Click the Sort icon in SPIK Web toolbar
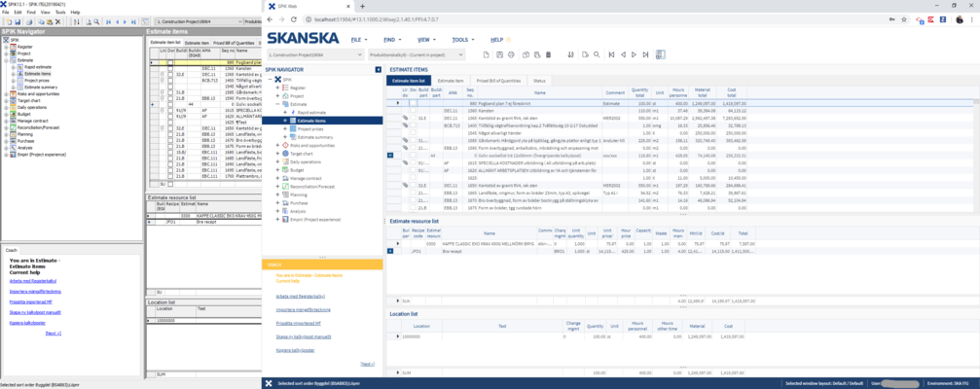This screenshot has width=980, height=389. (570, 55)
